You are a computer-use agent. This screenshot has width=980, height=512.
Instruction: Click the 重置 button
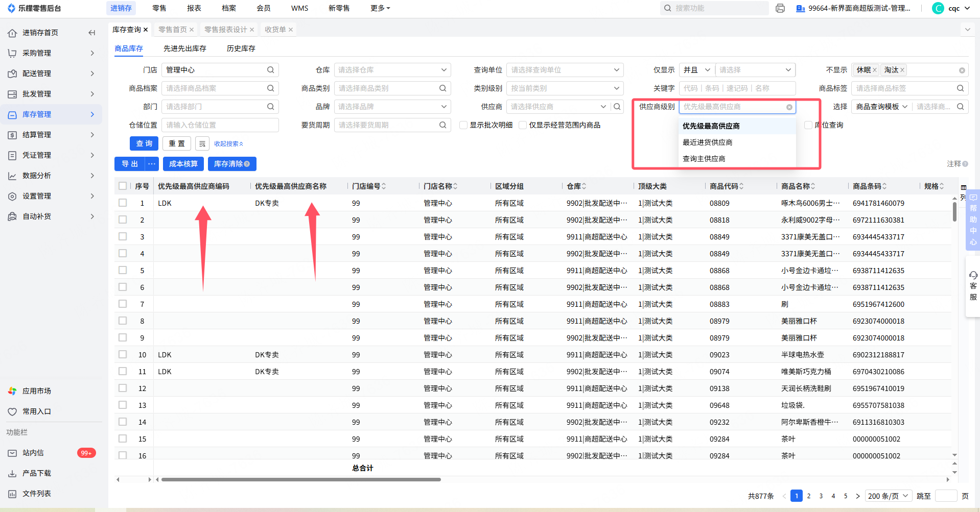[x=177, y=144]
